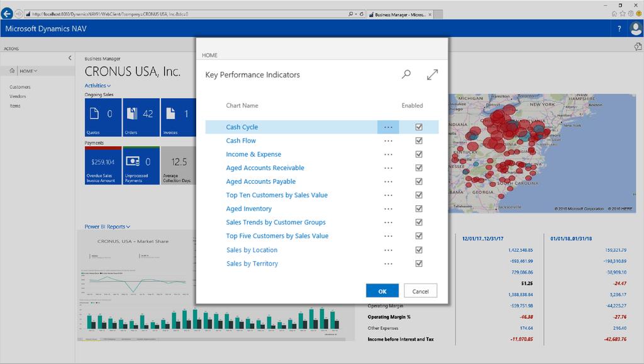Image resolution: width=644 pixels, height=364 pixels.
Task: Open the HOME tab in the dialog
Action: [x=209, y=55]
